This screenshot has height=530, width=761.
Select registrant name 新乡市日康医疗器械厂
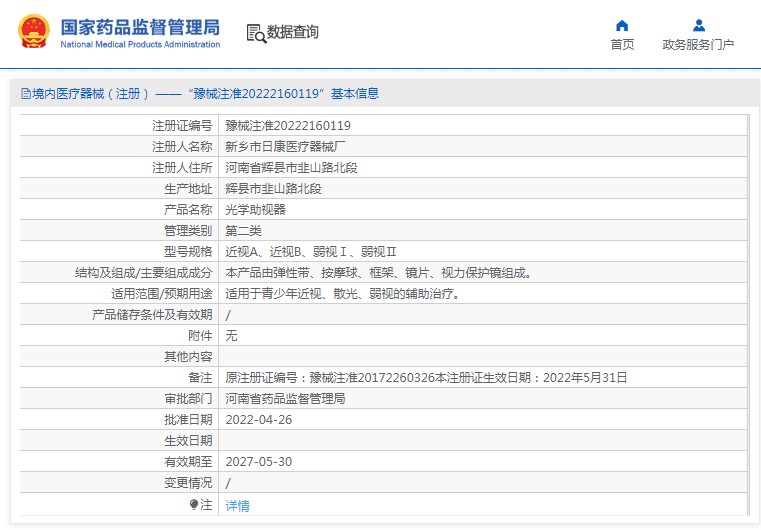coord(285,147)
